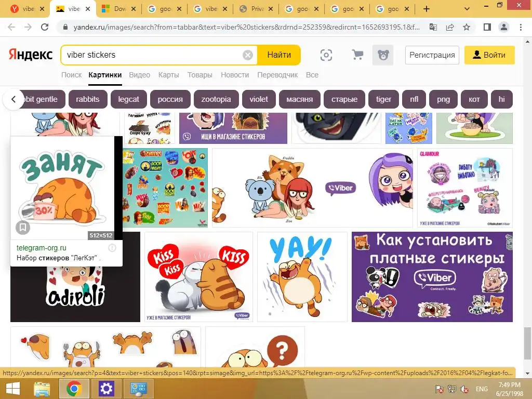532x399 pixels.
Task: Open Новости tab
Action: 235,75
